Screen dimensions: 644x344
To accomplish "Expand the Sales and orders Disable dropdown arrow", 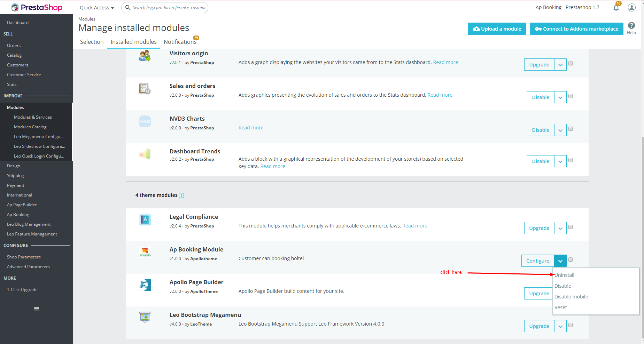I will click(560, 97).
